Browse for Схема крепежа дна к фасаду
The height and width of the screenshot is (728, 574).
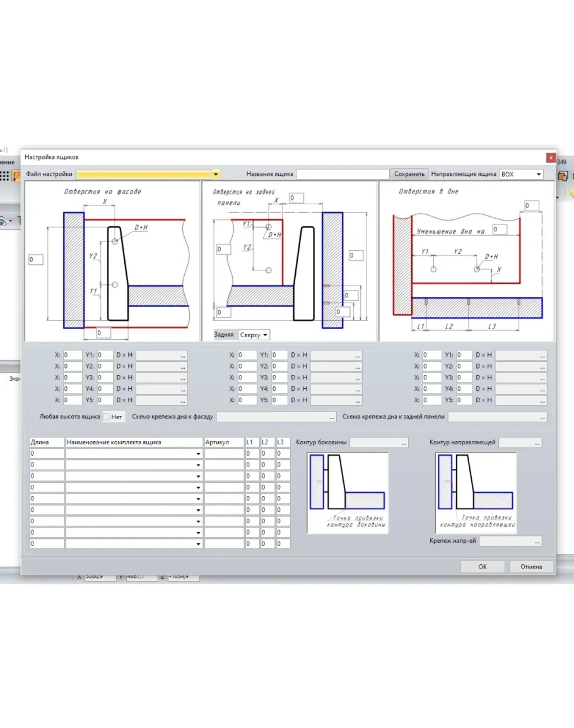(x=332, y=417)
